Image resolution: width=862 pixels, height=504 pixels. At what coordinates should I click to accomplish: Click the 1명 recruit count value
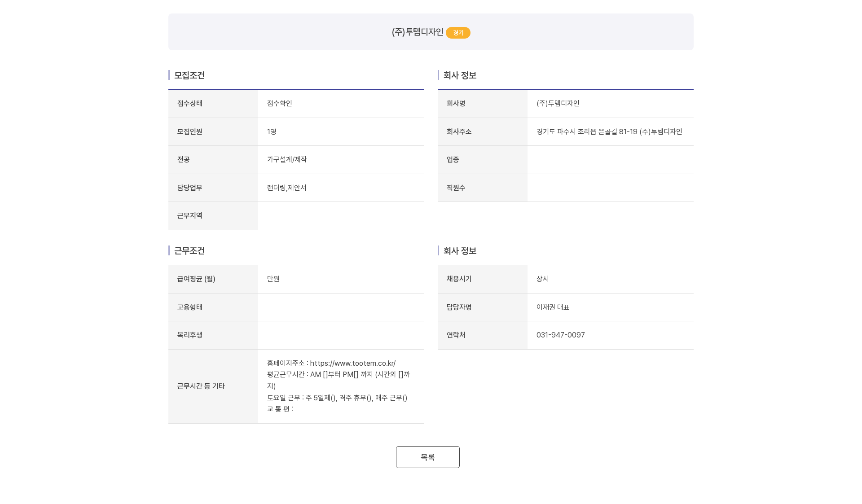272,131
